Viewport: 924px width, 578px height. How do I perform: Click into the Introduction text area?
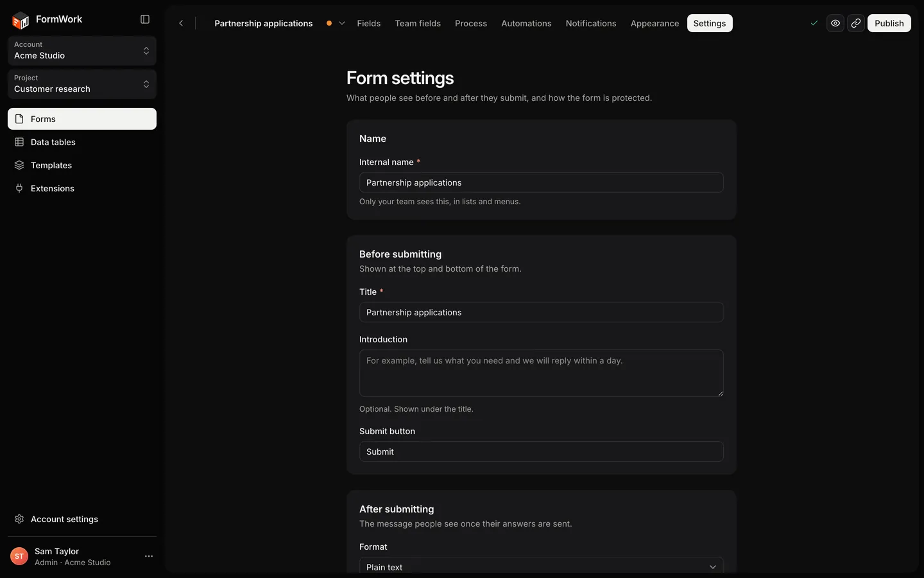(x=542, y=373)
